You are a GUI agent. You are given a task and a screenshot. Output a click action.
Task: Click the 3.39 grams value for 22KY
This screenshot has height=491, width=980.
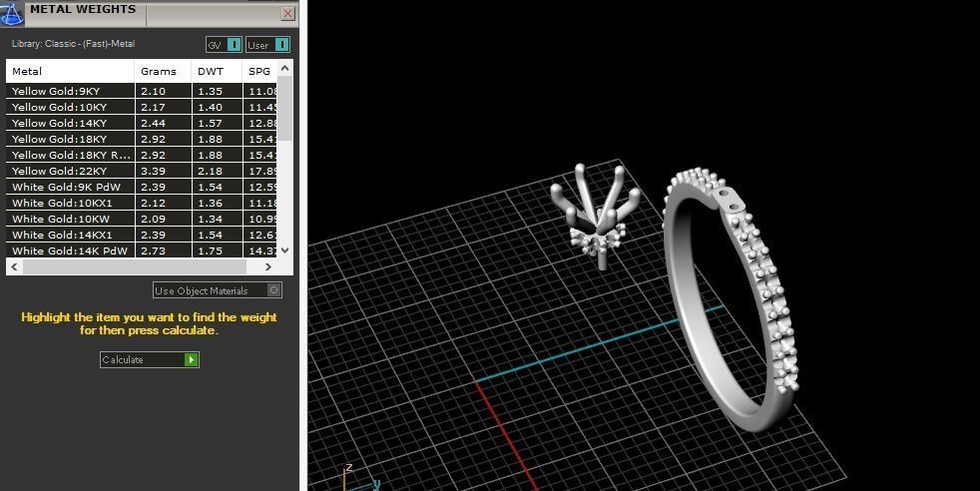[x=153, y=172]
